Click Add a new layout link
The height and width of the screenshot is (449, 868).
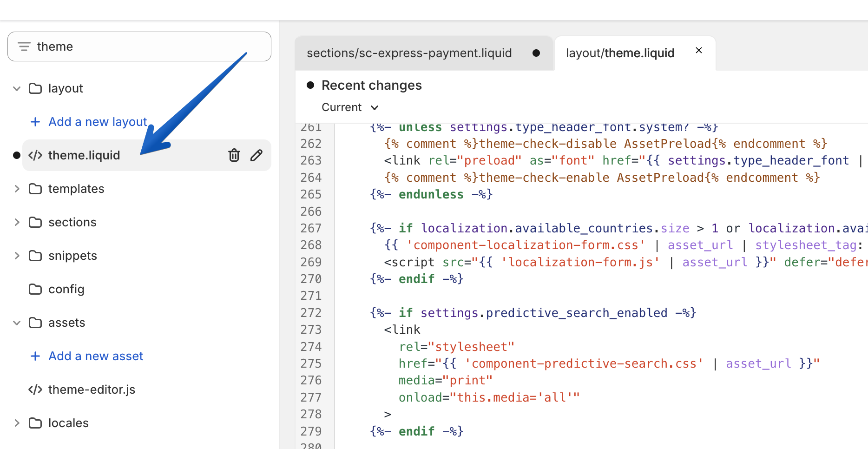(98, 122)
